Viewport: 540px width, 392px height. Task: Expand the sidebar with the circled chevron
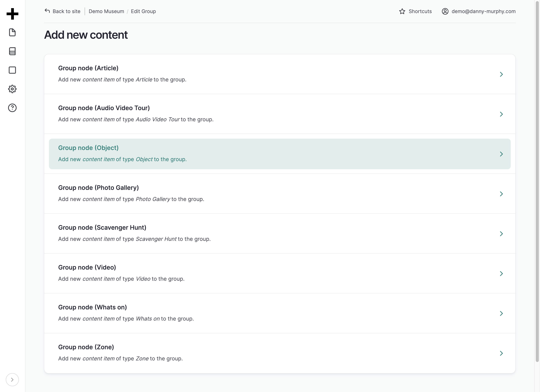pos(12,380)
